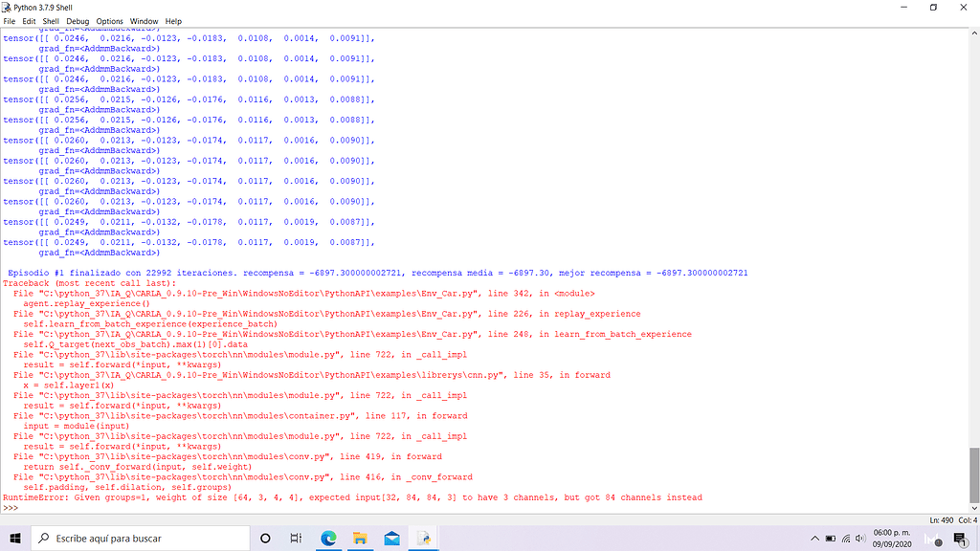The image size is (980, 551).
Task: Select the Python IDLE taskbar icon
Action: pyautogui.click(x=423, y=538)
